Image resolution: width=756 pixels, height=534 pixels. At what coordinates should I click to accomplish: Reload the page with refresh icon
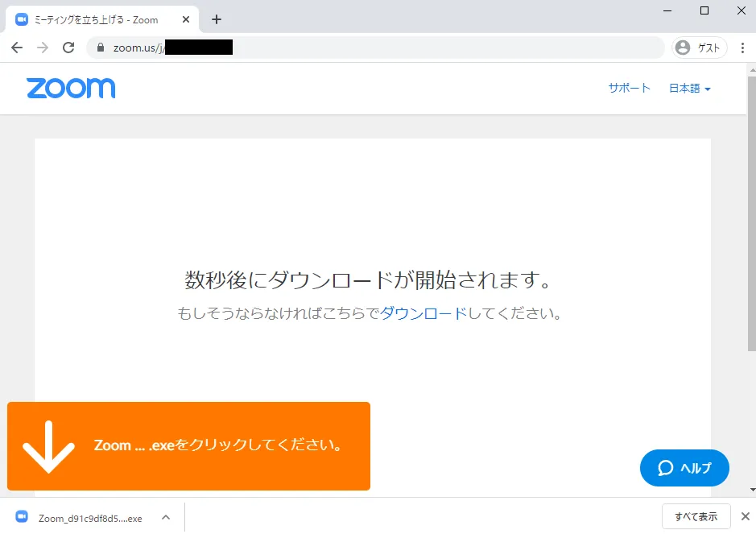click(x=68, y=48)
